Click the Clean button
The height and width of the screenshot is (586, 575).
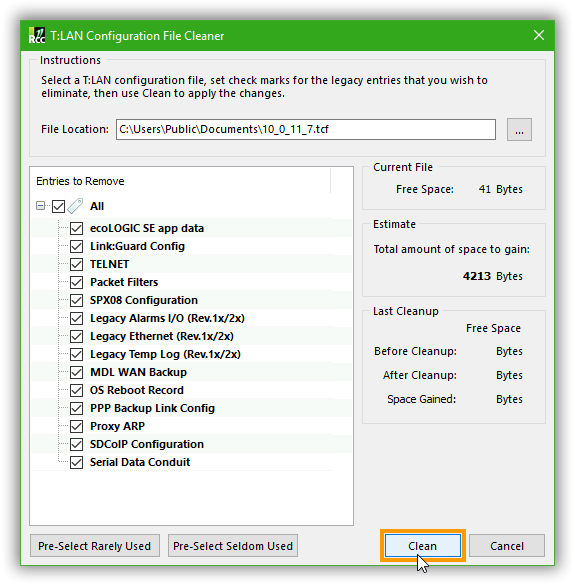[423, 546]
